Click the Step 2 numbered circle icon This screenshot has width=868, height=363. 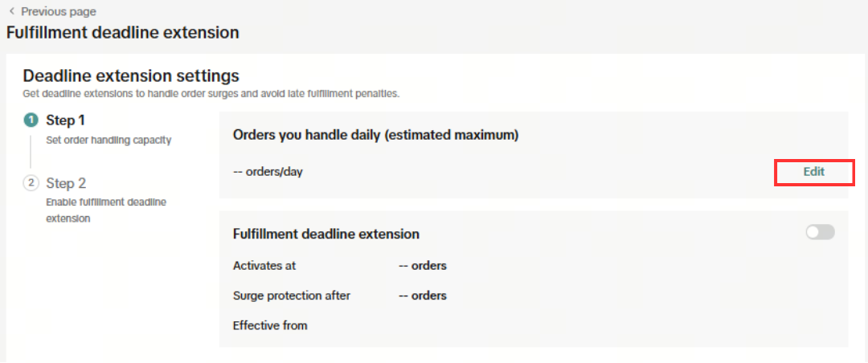[x=31, y=183]
